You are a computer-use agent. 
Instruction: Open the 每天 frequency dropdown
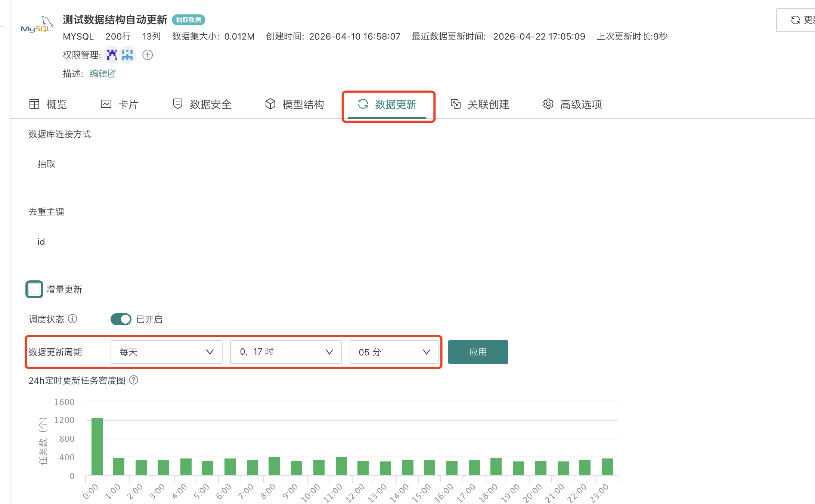coord(166,352)
